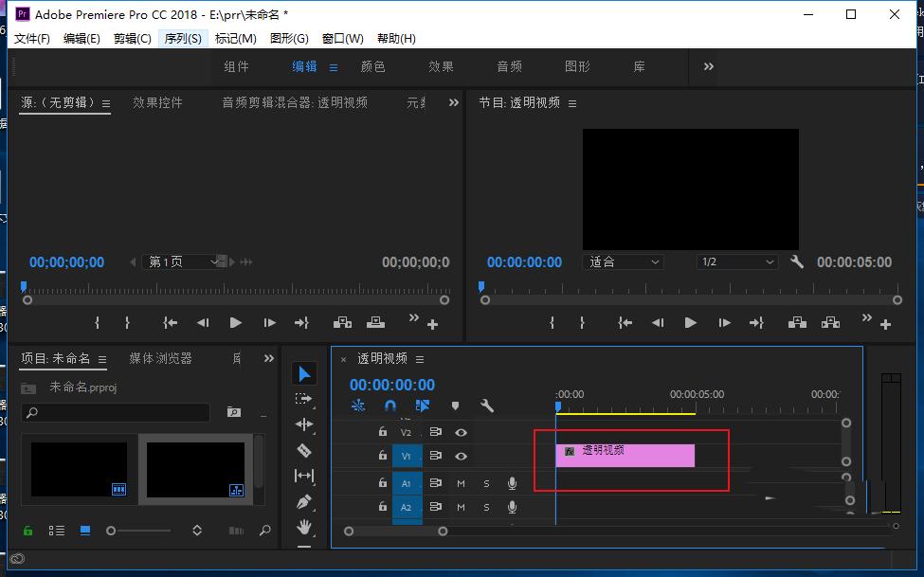Open timeline display settings wrench
Image resolution: width=924 pixels, height=577 pixels.
coord(487,406)
